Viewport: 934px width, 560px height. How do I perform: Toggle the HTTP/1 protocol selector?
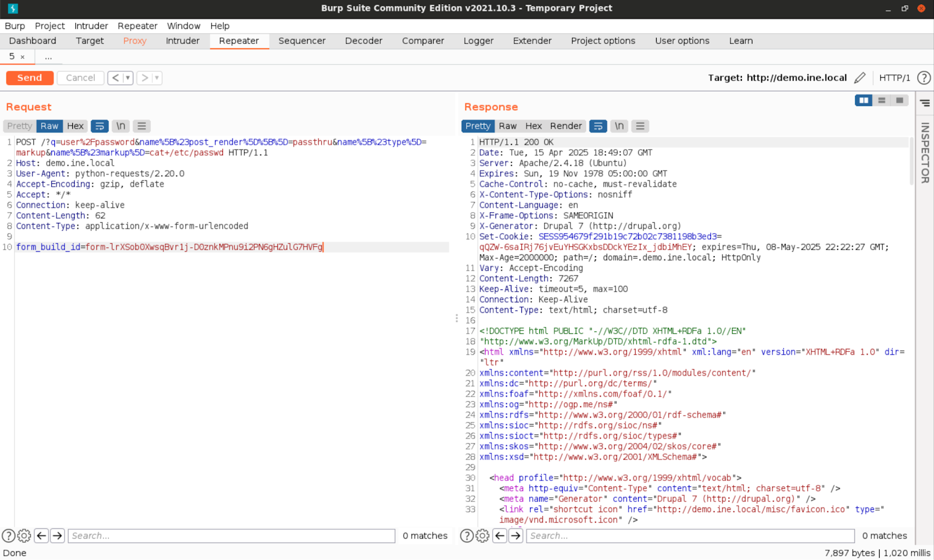pyautogui.click(x=894, y=78)
